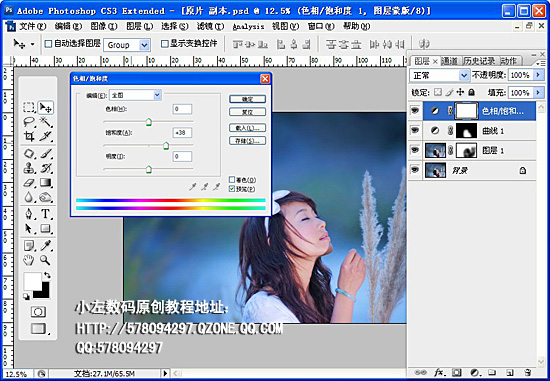
Task: Enable show transform controls checkbox
Action: tap(165, 44)
